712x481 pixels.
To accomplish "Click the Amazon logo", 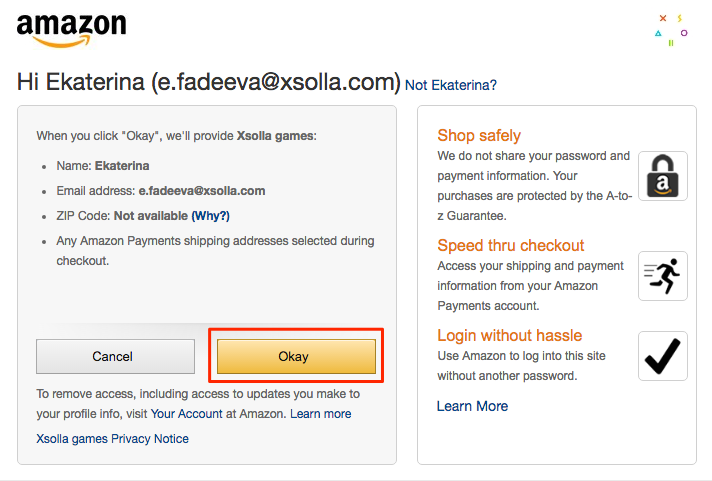I will pos(71,30).
